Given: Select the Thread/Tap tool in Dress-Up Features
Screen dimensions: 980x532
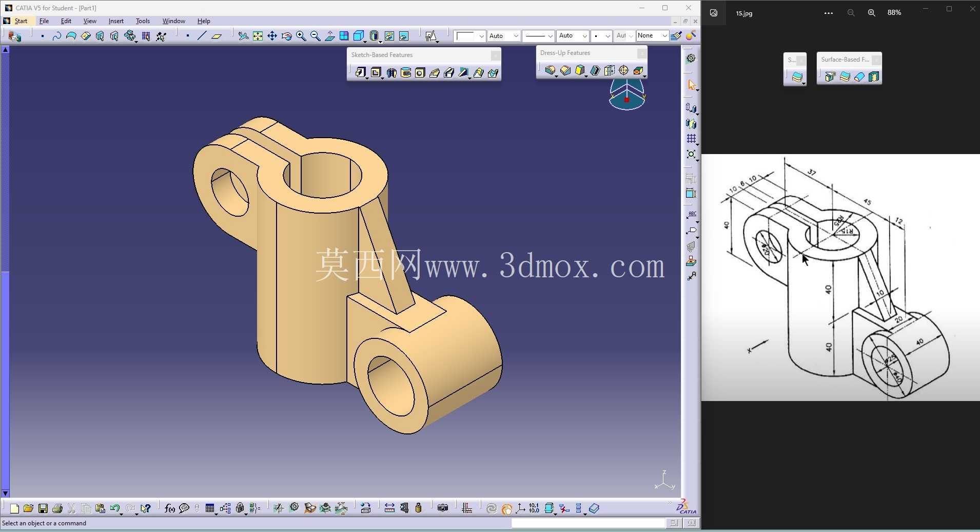Looking at the screenshot, I should coord(624,70).
